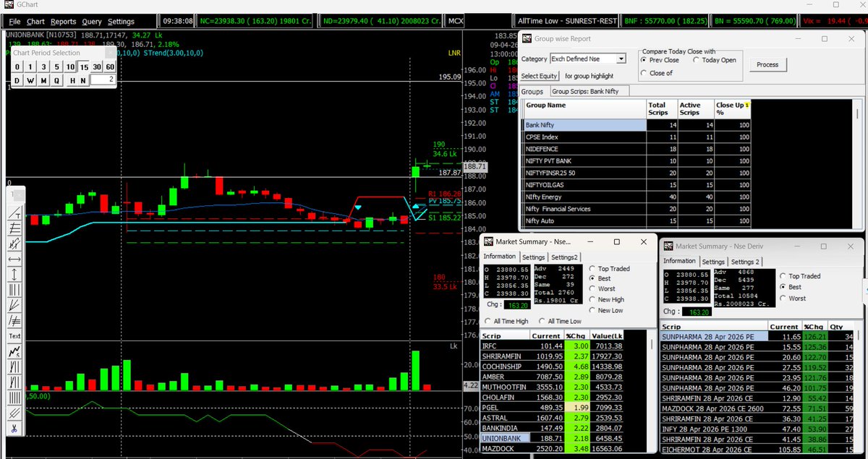The width and height of the screenshot is (868, 459).
Task: Switch to Groups tab in report
Action: [532, 91]
